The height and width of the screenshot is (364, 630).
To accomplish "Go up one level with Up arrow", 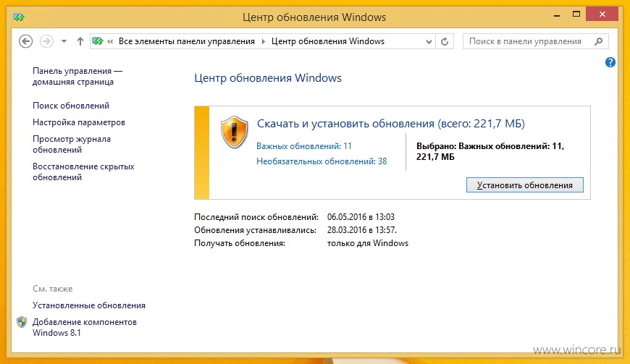I will pos(80,41).
